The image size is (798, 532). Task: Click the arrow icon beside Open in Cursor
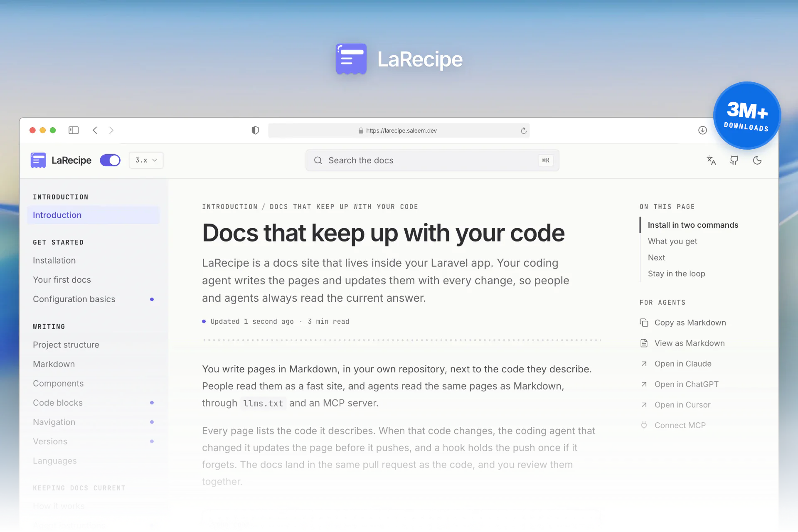point(644,405)
